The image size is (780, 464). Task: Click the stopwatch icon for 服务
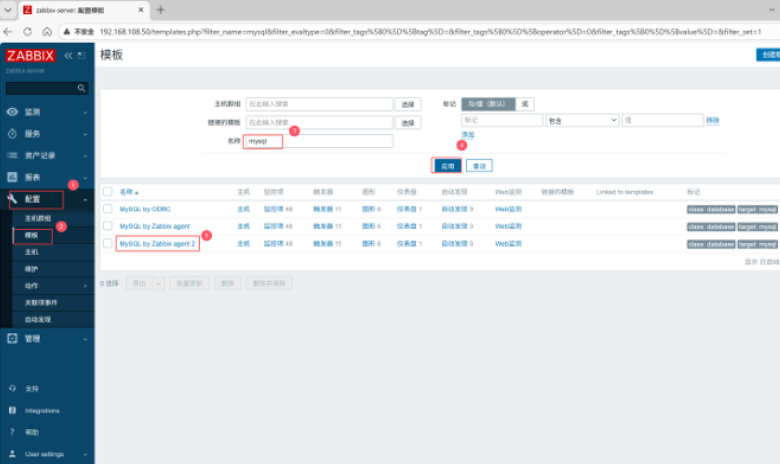coord(12,134)
